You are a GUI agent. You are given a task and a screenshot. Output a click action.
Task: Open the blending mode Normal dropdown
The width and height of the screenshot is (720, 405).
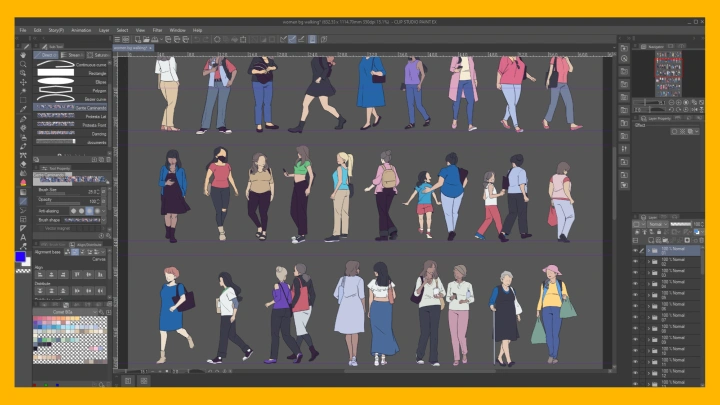tap(658, 224)
